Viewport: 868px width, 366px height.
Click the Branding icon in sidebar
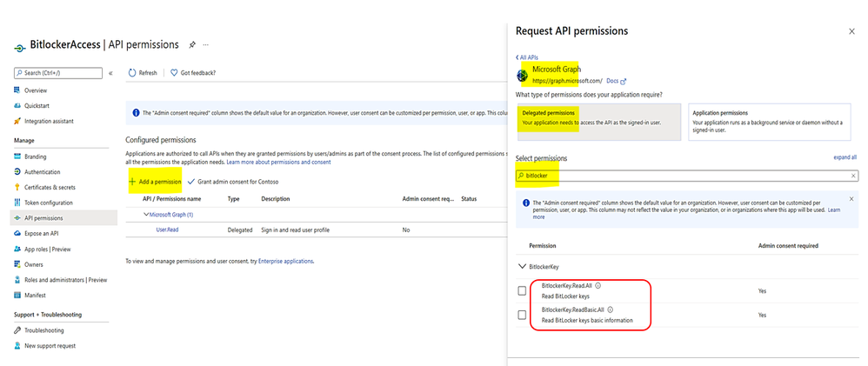17,156
